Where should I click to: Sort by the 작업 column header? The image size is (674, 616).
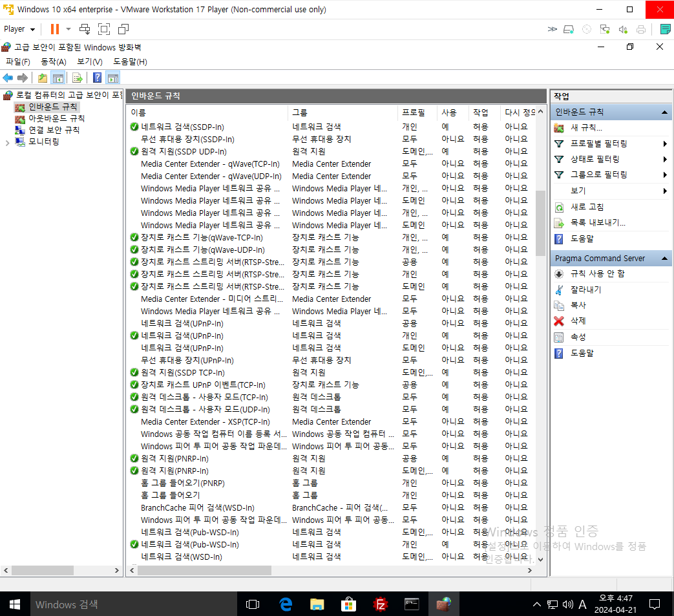click(x=485, y=112)
